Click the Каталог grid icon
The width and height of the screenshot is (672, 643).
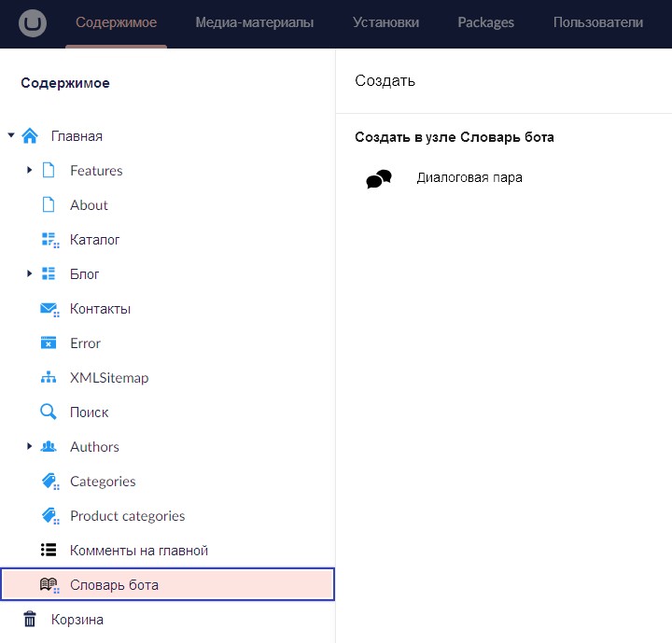(49, 240)
